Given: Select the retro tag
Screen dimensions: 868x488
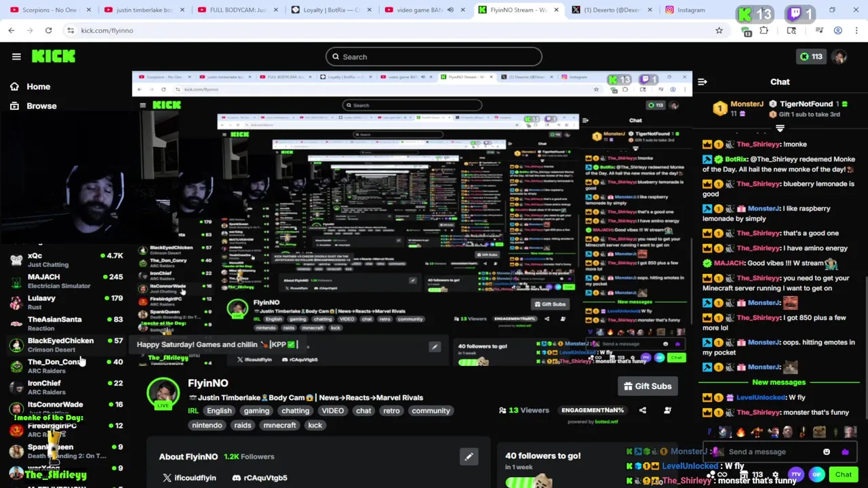Looking at the screenshot, I should (391, 411).
